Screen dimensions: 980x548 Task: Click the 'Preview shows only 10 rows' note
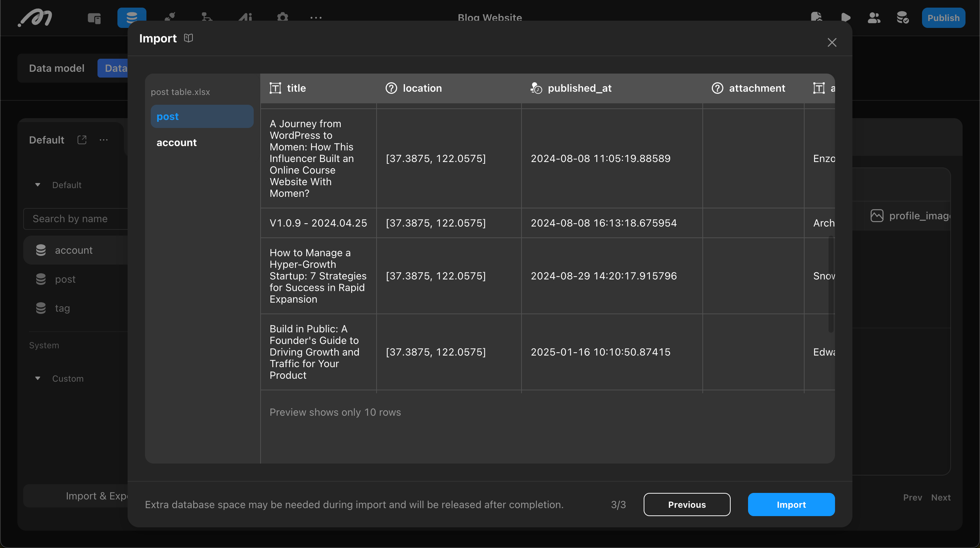click(x=335, y=412)
